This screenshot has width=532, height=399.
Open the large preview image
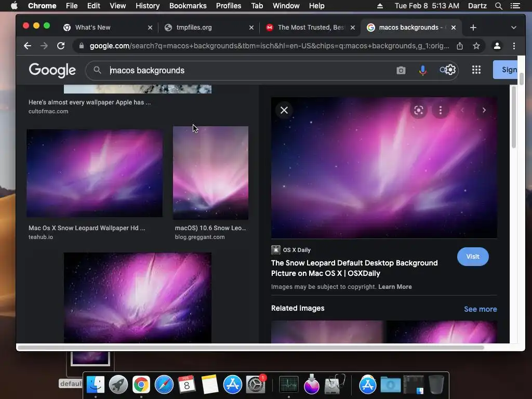click(384, 168)
